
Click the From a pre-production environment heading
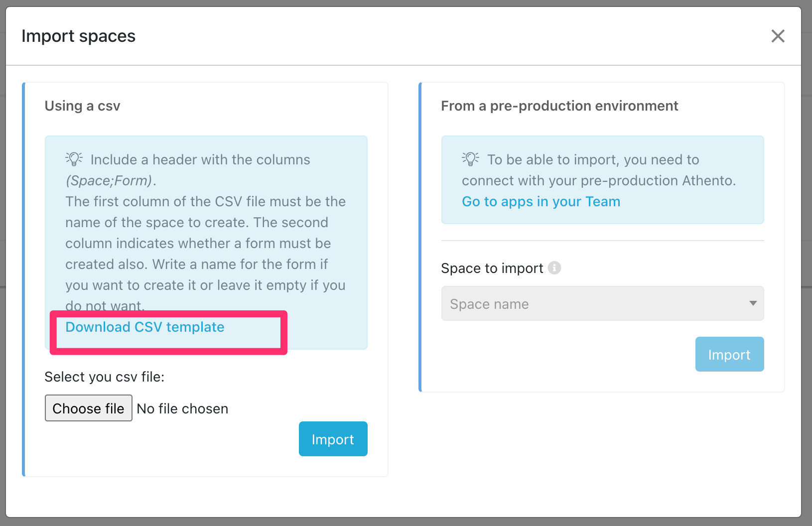(x=559, y=106)
